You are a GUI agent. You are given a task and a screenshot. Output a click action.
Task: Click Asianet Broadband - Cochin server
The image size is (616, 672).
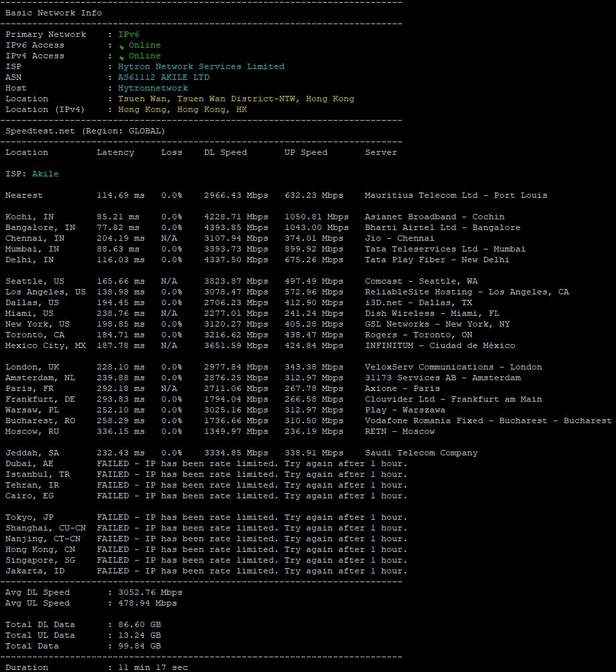(x=435, y=217)
